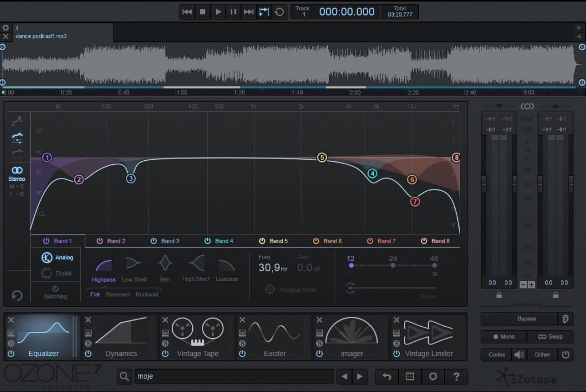The height and width of the screenshot is (392, 586).
Task: Open Codec preview
Action: [x=497, y=355]
